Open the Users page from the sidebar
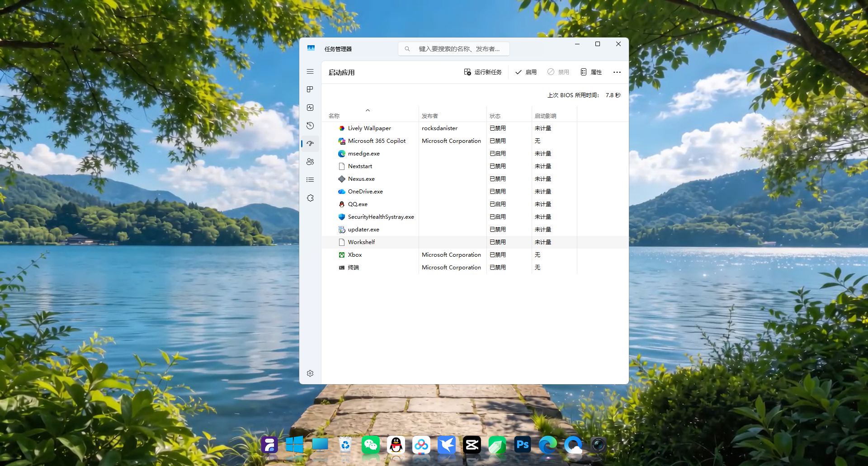The height and width of the screenshot is (466, 868). (x=310, y=162)
